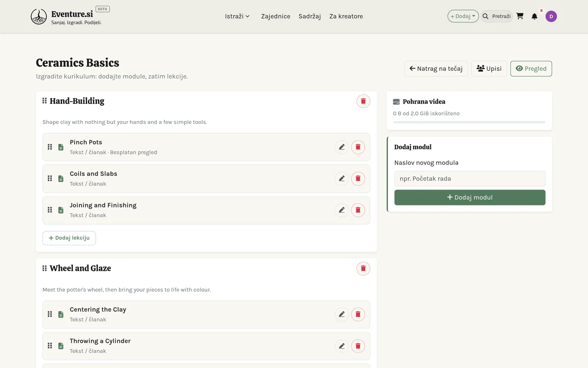Click the Wheel and Glaze module title
Viewport: 588px width, 368px height.
(80, 268)
